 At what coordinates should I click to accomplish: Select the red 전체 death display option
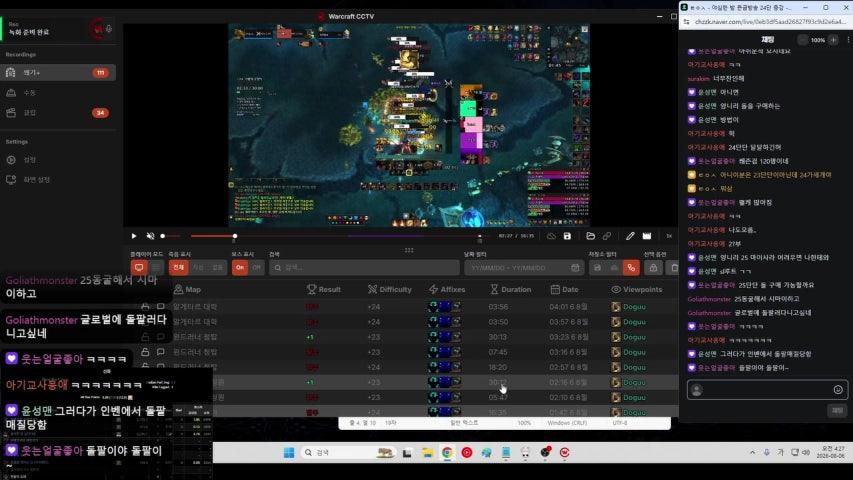[x=178, y=267]
